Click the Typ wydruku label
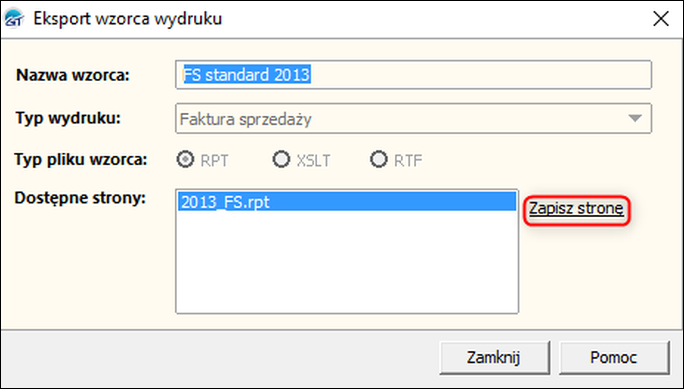The height and width of the screenshot is (389, 684). [68, 118]
